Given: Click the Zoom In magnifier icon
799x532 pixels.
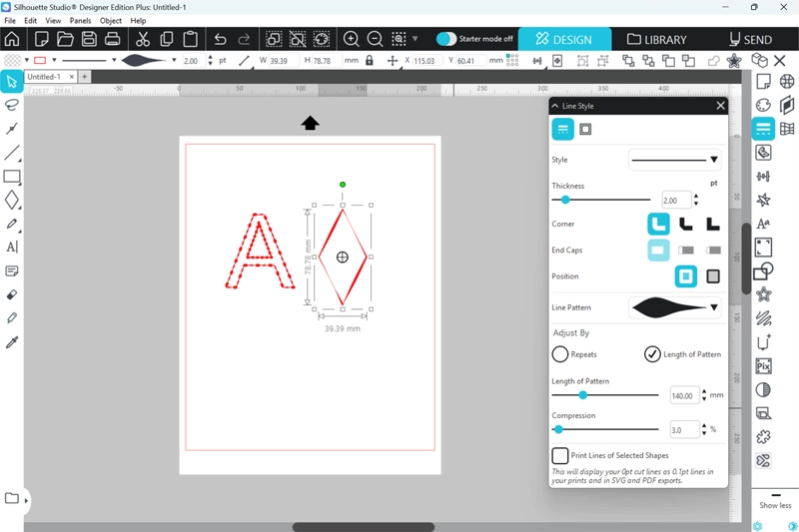Looking at the screenshot, I should click(352, 39).
